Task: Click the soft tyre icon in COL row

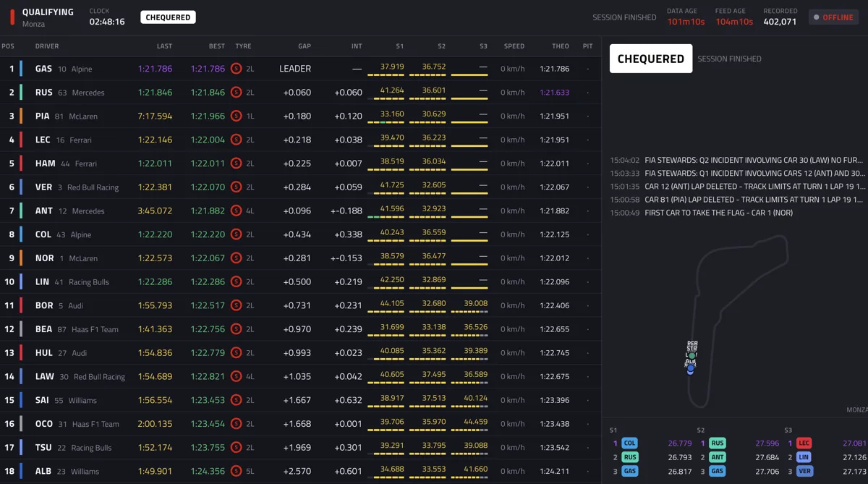Action: [236, 234]
